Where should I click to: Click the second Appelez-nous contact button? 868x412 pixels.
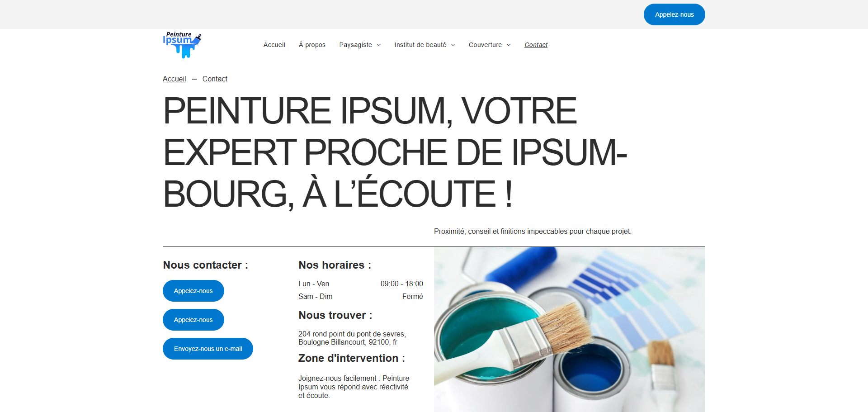pyautogui.click(x=193, y=320)
